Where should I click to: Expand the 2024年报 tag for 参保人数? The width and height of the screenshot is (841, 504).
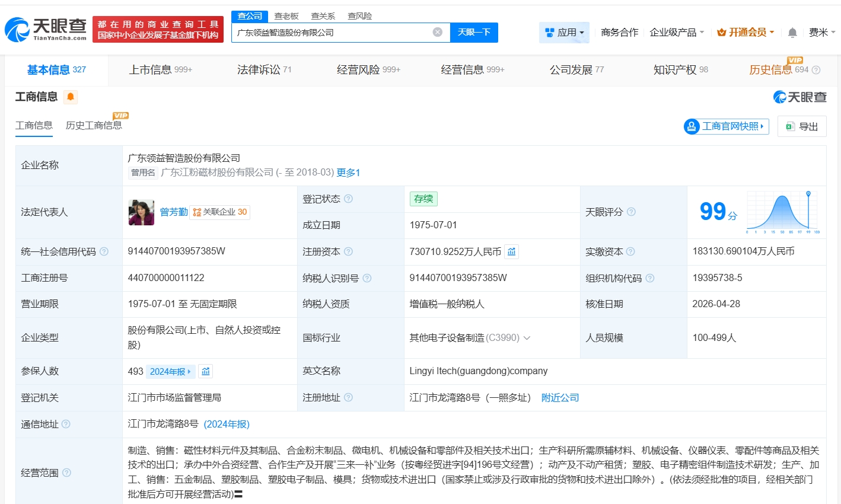(x=170, y=371)
